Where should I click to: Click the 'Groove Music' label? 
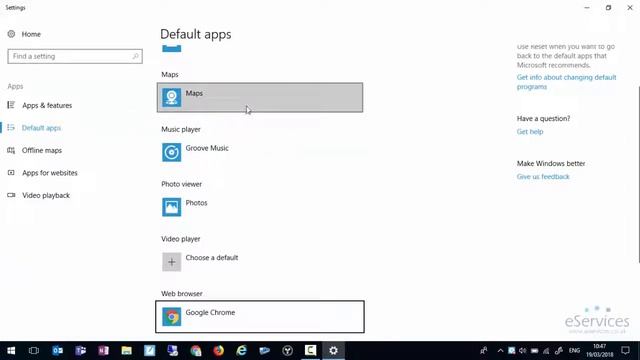[207, 148]
